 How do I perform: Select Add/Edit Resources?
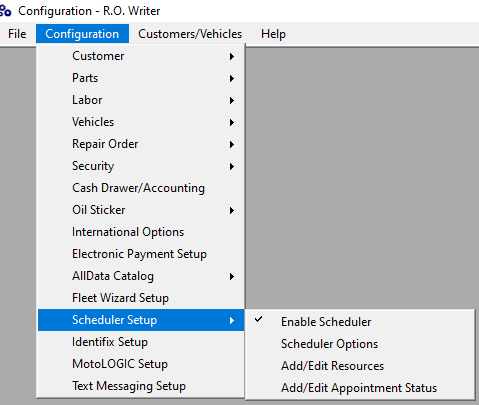tap(360, 366)
